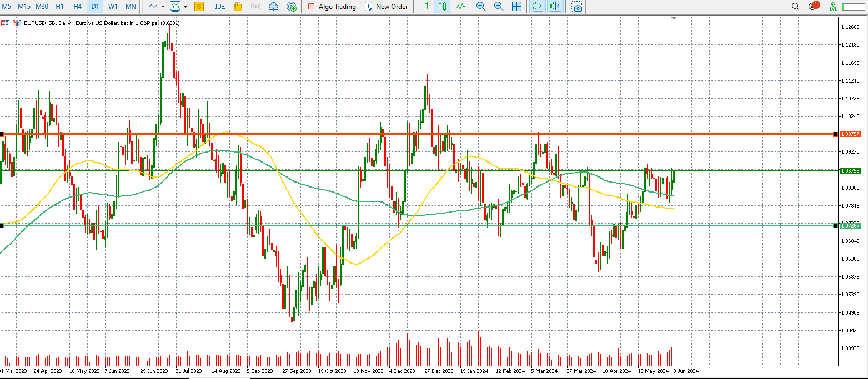Click the tile windows grid icon
Image resolution: width=868 pixels, height=379 pixels.
[517, 7]
